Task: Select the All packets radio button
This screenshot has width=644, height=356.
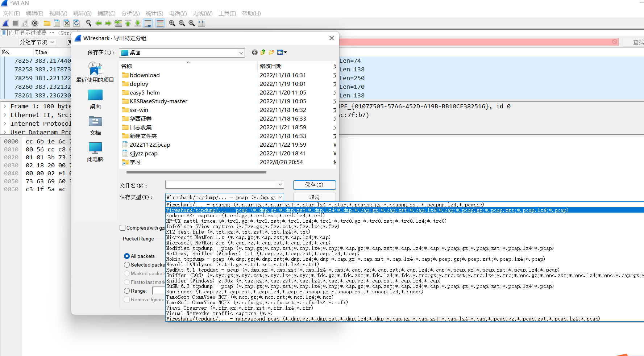Action: click(x=127, y=256)
